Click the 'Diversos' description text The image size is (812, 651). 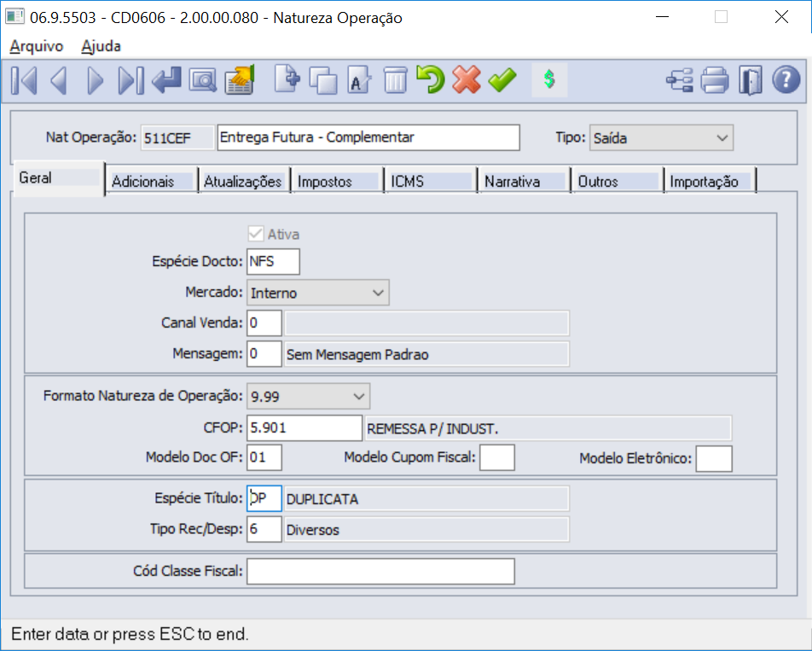tap(313, 531)
